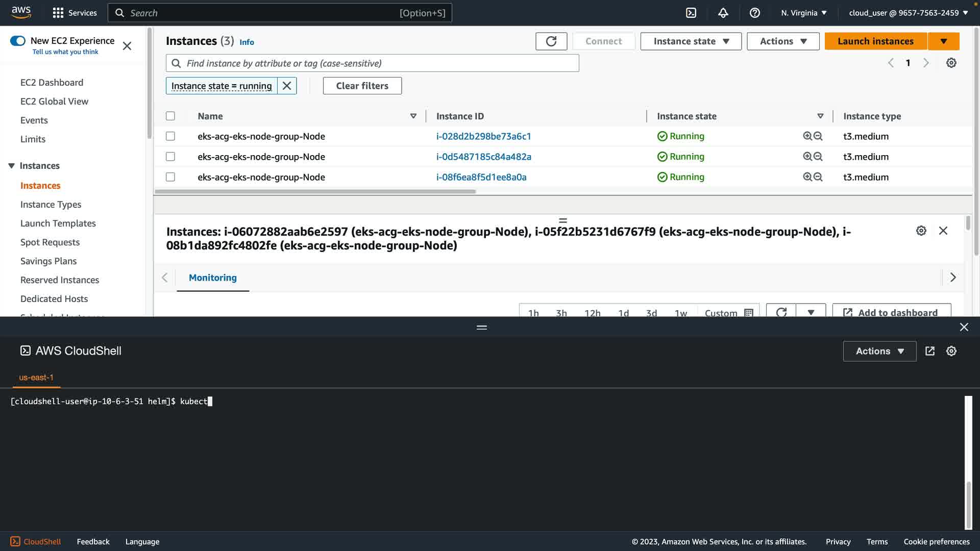This screenshot has height=551, width=980.
Task: Click the instance search filter field
Action: coord(373,63)
